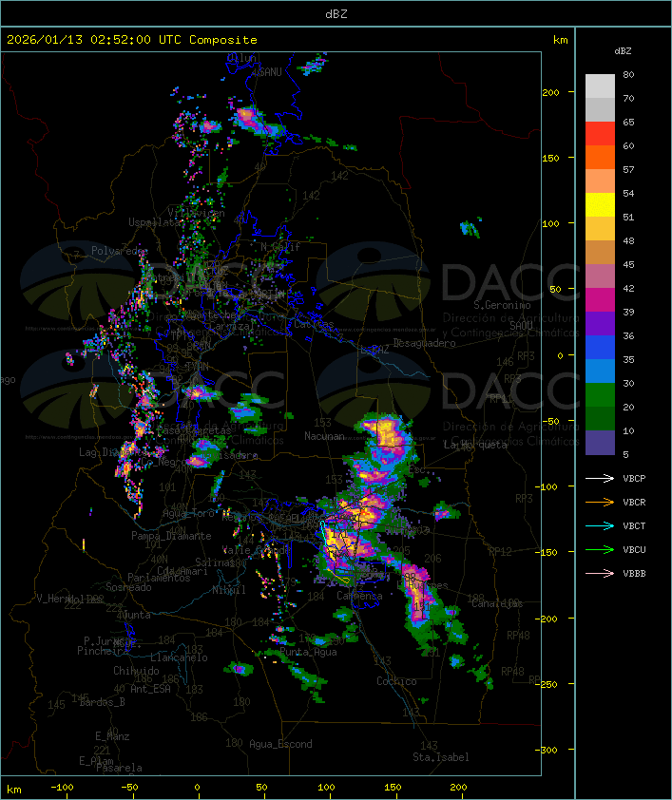Click the white VBCP arrow in legend
Viewport: 672px width, 800px height.
(x=600, y=478)
